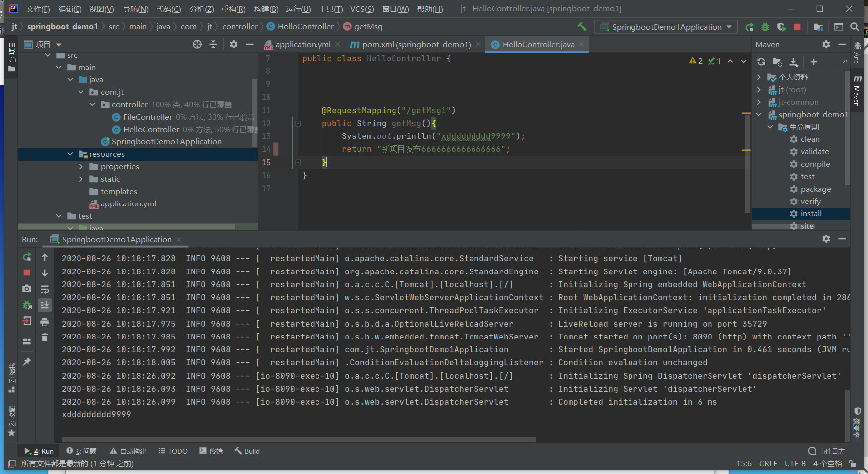Collapse all nodes in Project panel
The height and width of the screenshot is (474, 868).
click(x=213, y=44)
